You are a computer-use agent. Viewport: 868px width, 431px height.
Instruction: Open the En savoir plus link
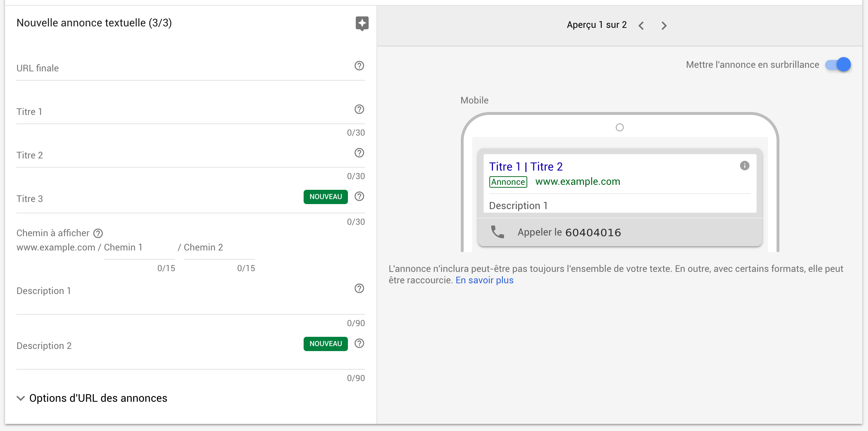484,280
